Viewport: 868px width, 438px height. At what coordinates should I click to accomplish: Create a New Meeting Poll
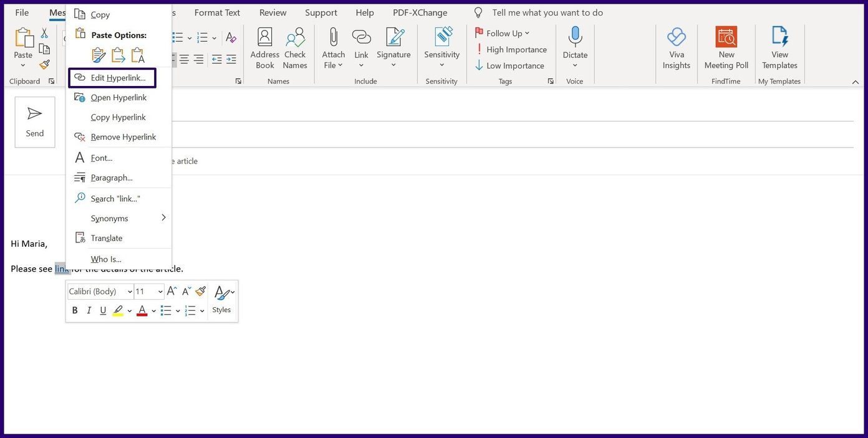[x=726, y=49]
